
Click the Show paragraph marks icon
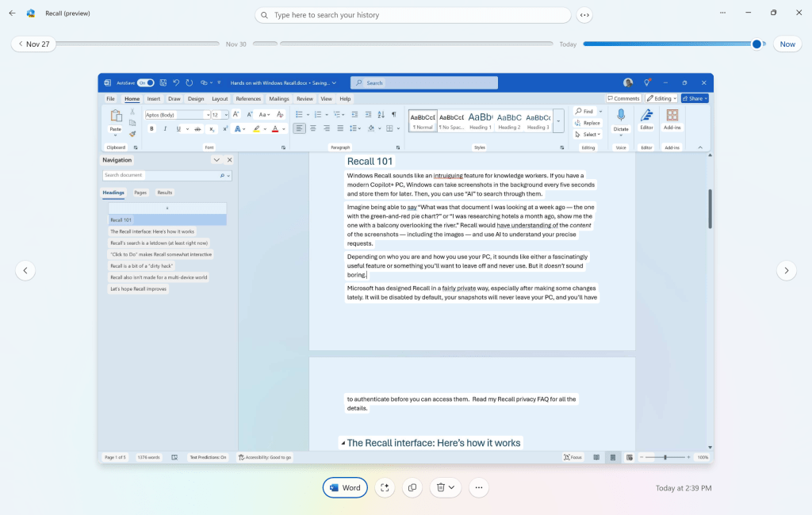tap(394, 115)
